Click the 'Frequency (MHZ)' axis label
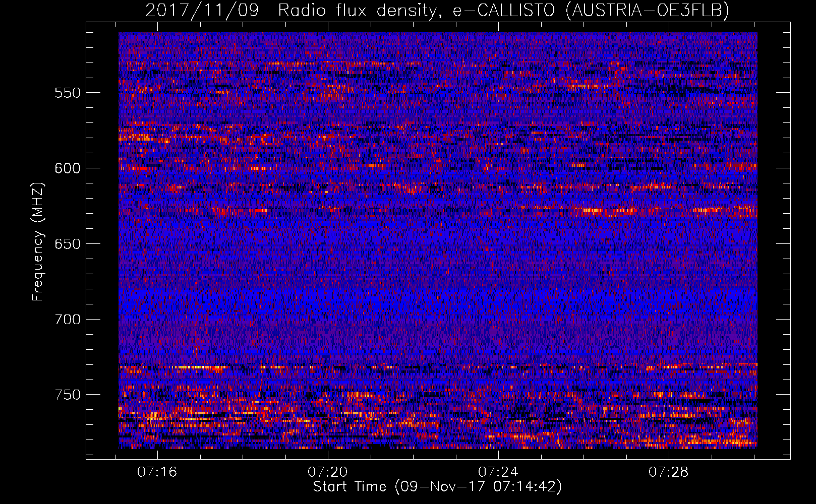 click(x=38, y=241)
